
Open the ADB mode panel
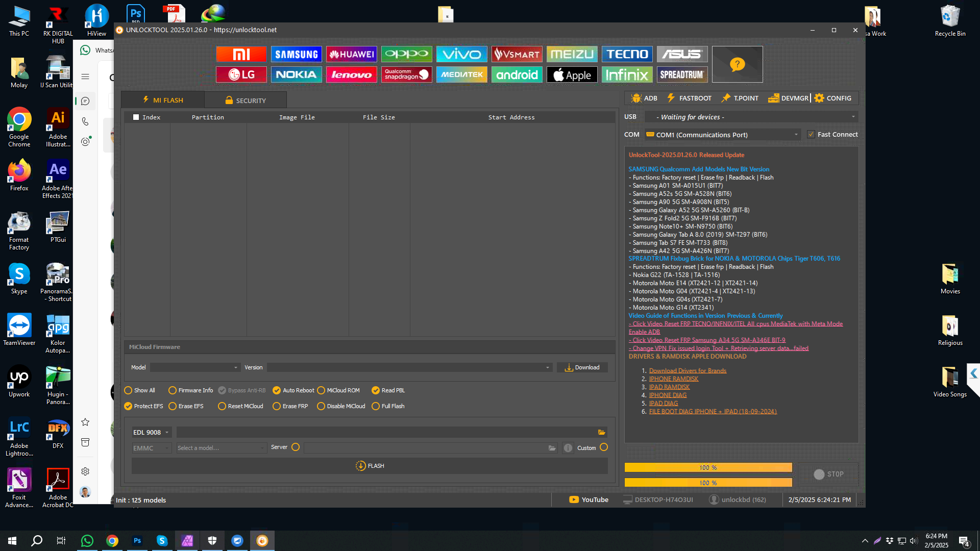tap(644, 98)
